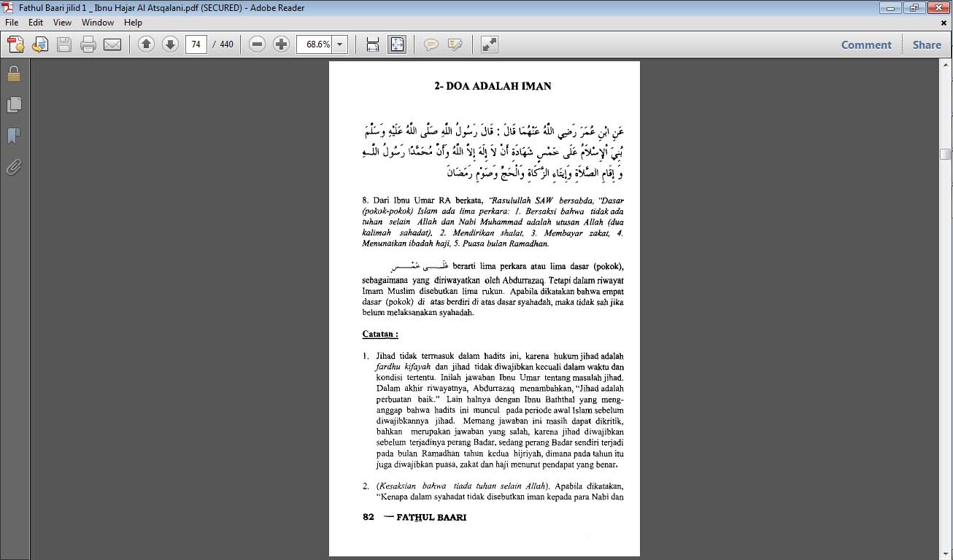Print the PDF document
Viewport: 953px width, 560px height.
pos(87,44)
